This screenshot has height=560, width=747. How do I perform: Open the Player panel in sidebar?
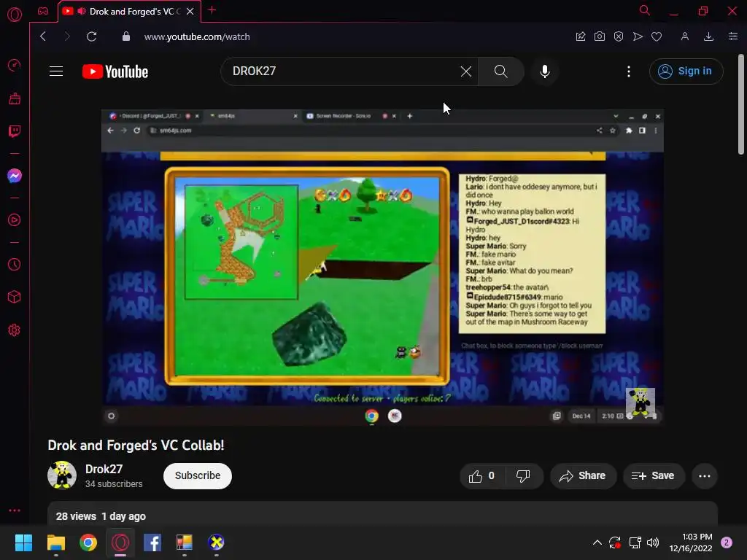[15, 220]
